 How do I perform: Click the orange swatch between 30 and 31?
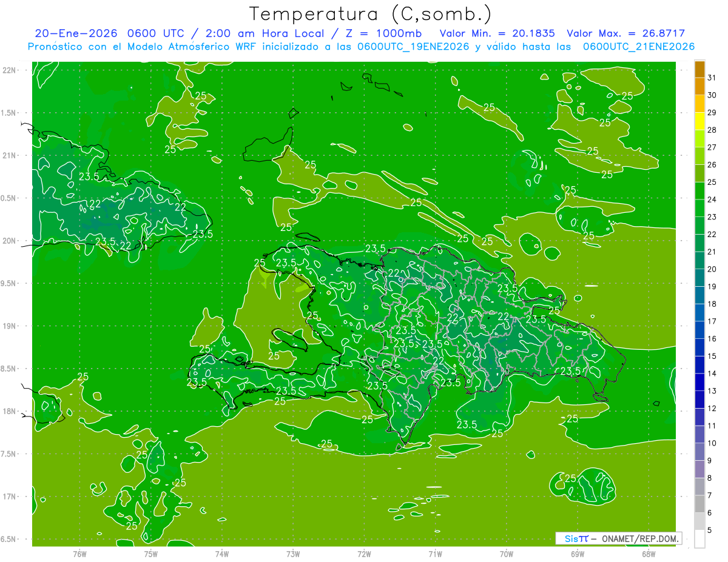pyautogui.click(x=699, y=86)
